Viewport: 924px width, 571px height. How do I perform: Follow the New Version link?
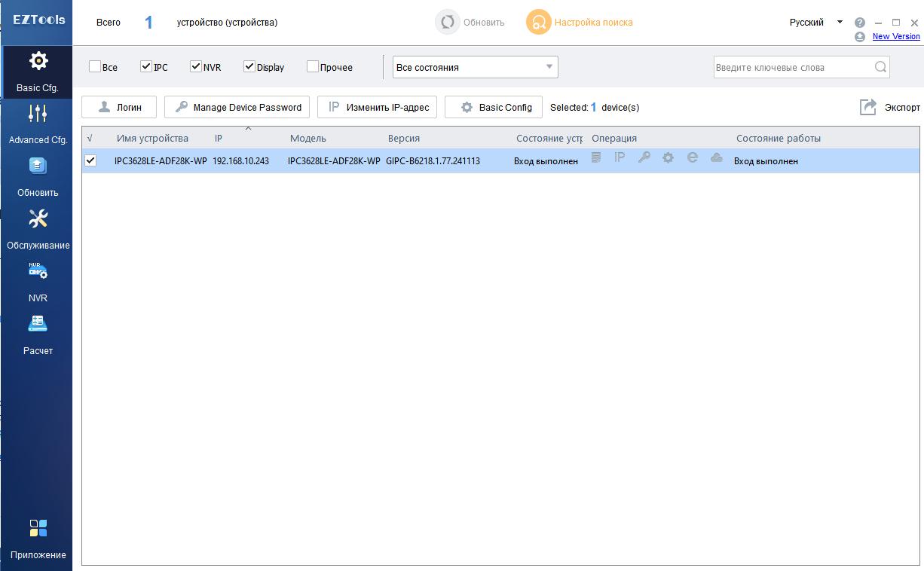click(x=895, y=36)
